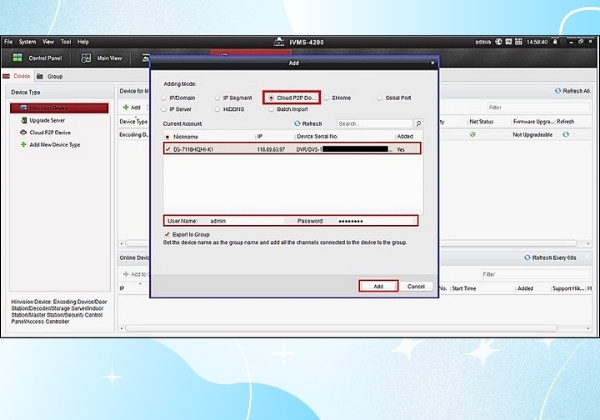Open the View menu

[48, 42]
